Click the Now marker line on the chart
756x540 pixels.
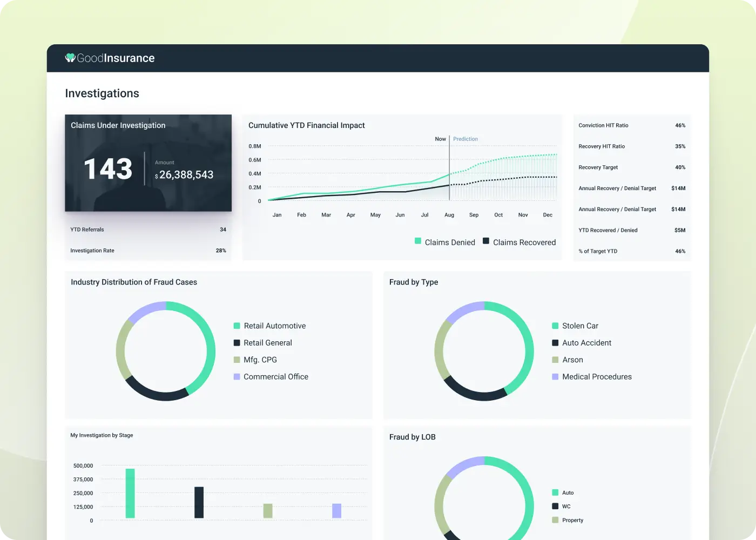tap(449, 173)
